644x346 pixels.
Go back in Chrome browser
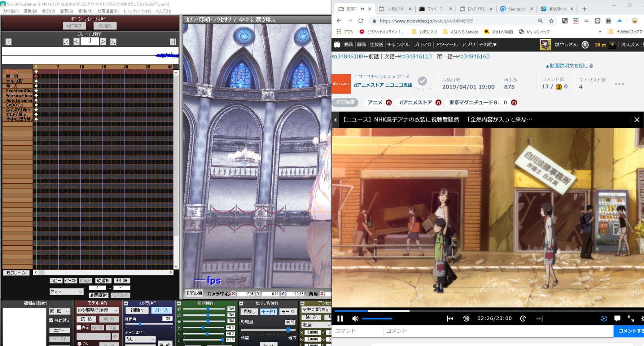[x=339, y=21]
